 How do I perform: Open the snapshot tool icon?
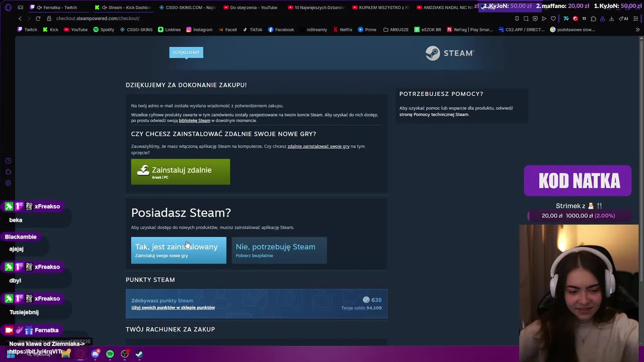pyautogui.click(x=526, y=19)
